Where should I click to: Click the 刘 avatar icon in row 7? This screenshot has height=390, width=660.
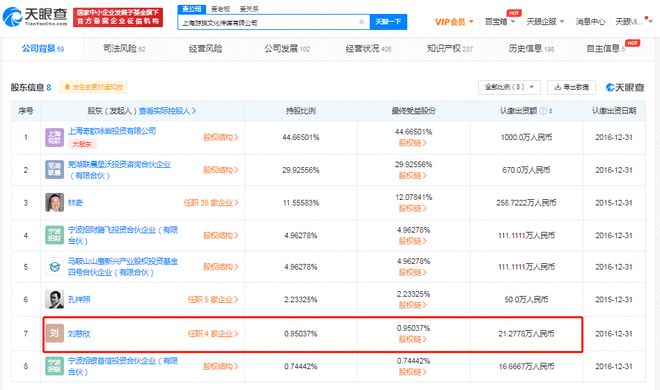pos(54,333)
